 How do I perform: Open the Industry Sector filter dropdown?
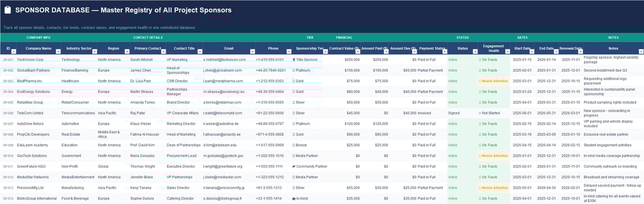pos(94,51)
